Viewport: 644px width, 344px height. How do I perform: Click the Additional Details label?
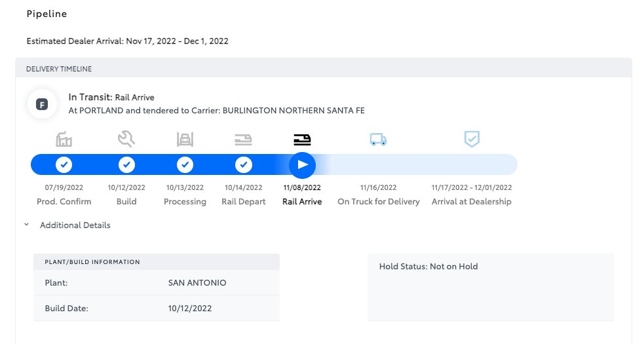click(x=75, y=225)
